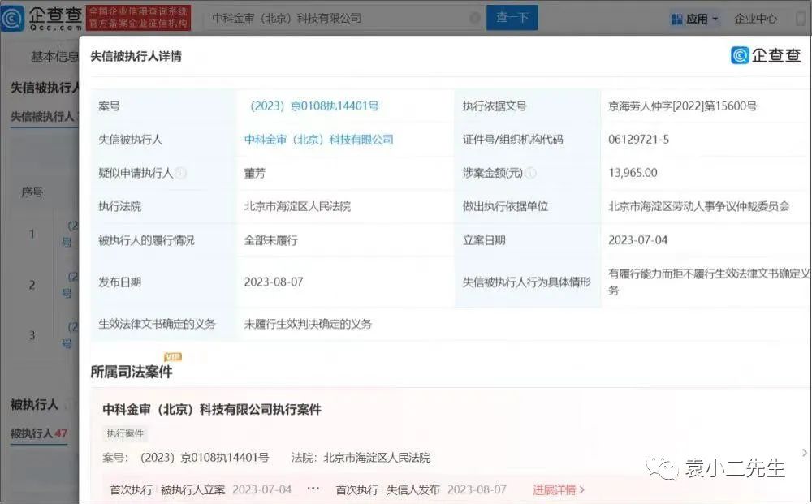Click the Qcc logo in the header
Image resolution: width=812 pixels, height=504 pixels.
click(41, 18)
